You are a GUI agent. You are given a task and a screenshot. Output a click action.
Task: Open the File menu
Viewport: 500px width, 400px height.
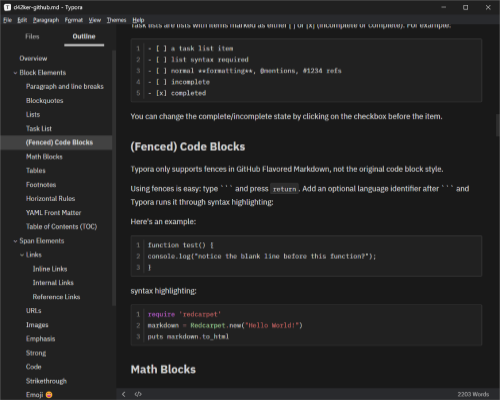(7, 20)
